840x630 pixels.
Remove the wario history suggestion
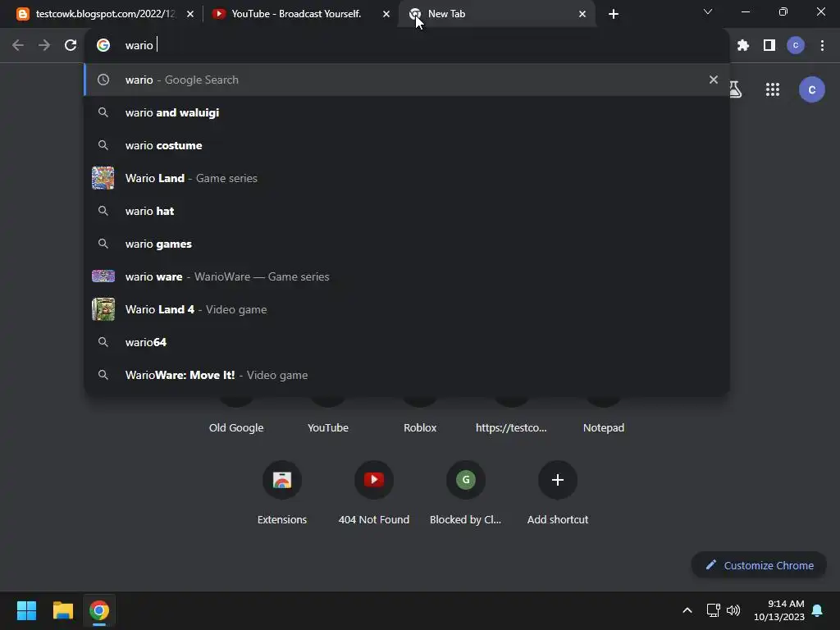714,80
